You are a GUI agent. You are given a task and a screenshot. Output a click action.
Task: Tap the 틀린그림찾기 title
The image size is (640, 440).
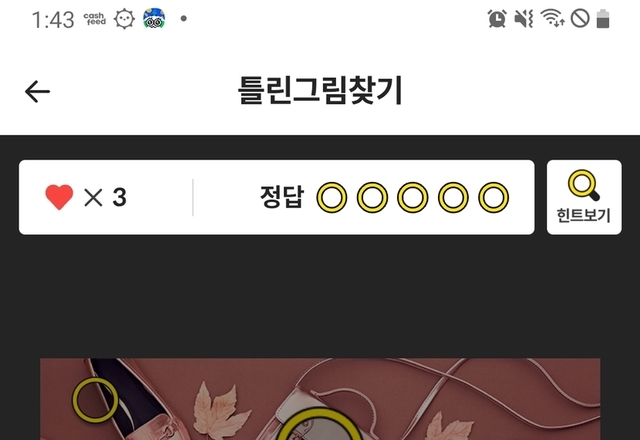coord(320,90)
